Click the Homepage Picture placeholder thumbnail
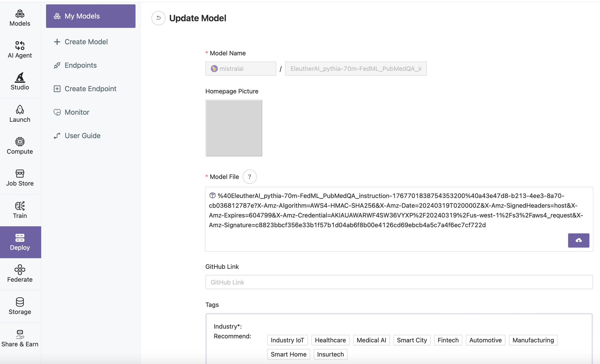This screenshot has height=364, width=600. pos(234,128)
